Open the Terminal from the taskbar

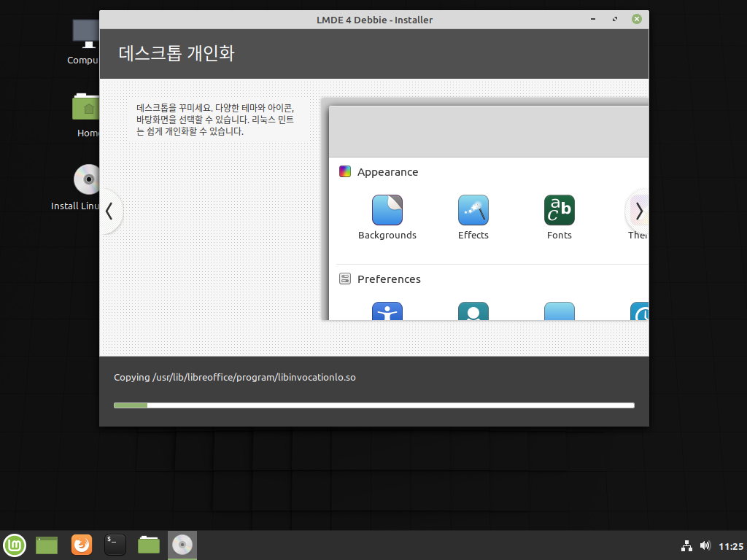115,545
